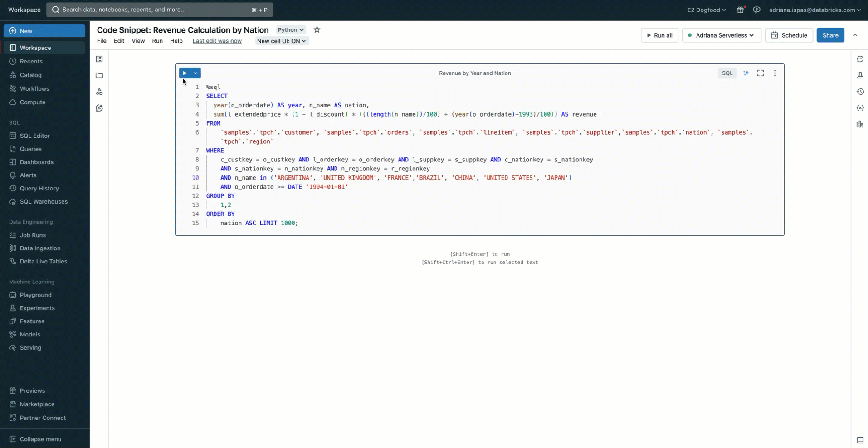Expand cell to fullscreen focus mode
This screenshot has width=868, height=448.
pos(761,73)
